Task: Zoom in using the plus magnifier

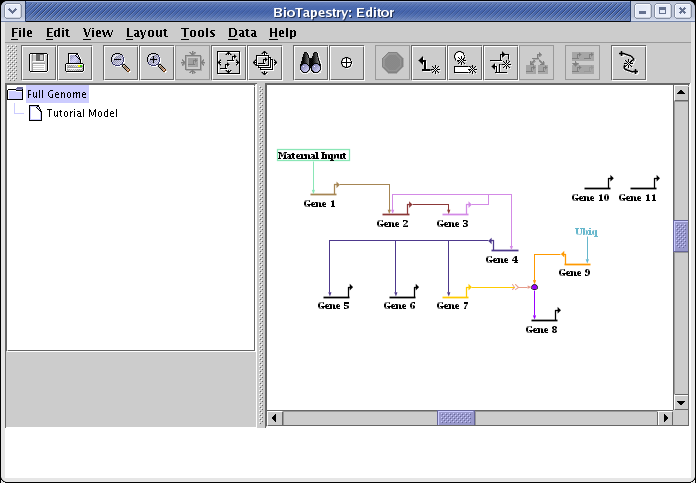Action: [x=156, y=63]
